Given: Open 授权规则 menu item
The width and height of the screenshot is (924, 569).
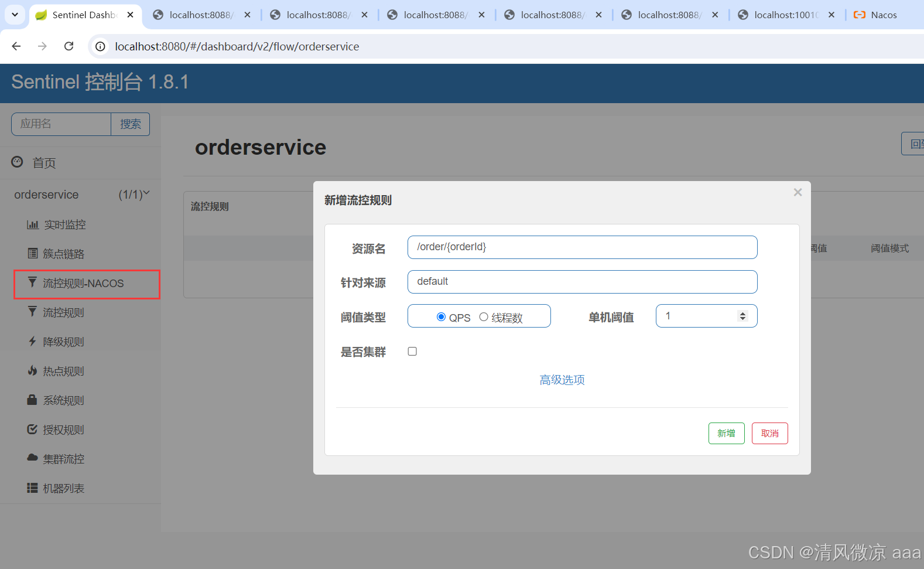Looking at the screenshot, I should [63, 430].
